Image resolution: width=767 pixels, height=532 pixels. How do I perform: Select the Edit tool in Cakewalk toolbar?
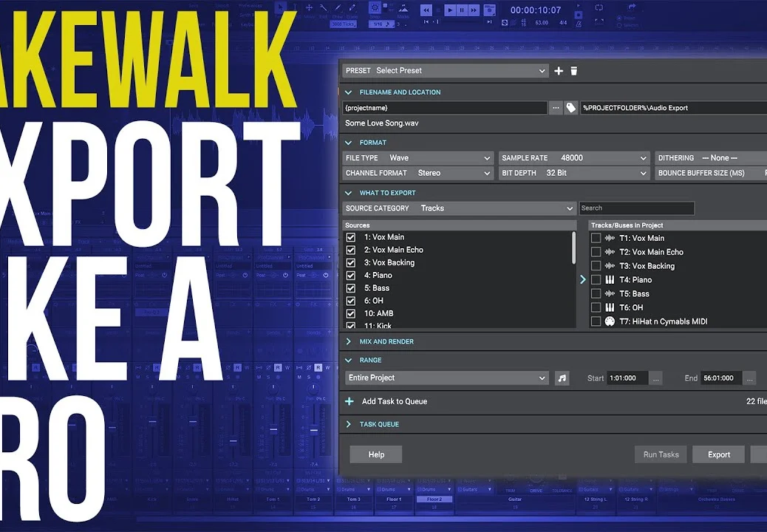tap(324, 8)
